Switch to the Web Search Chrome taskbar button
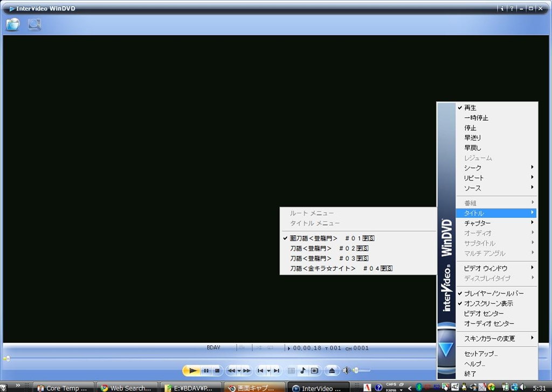Screen dimensions: 552x392 click(x=127, y=388)
